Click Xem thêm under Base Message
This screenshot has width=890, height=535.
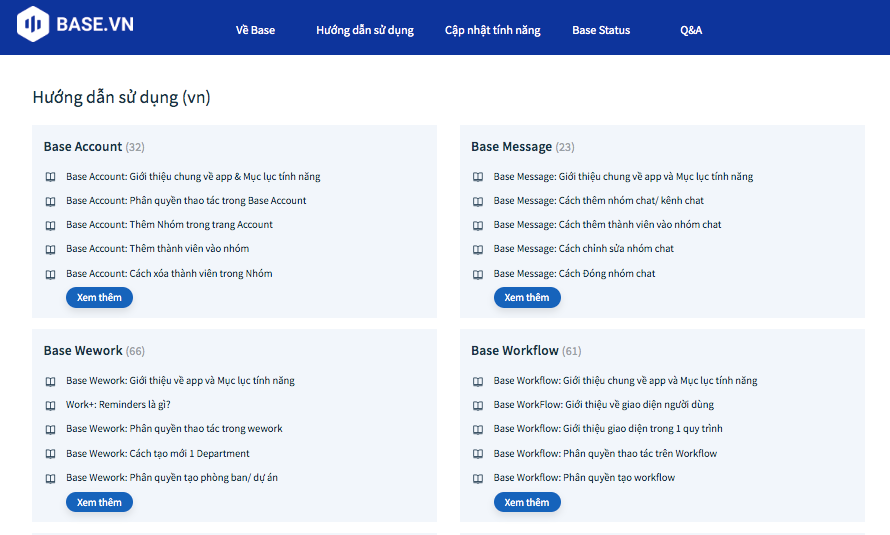click(x=527, y=297)
